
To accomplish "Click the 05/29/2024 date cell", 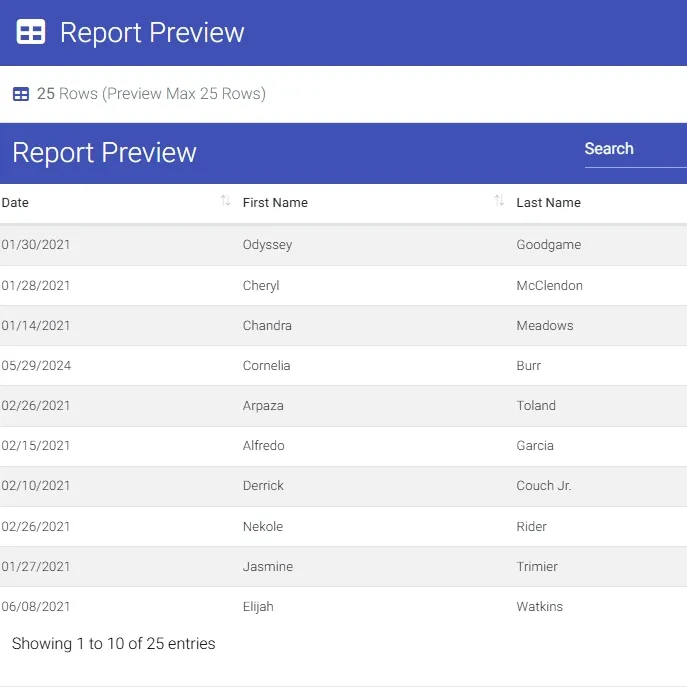I will click(36, 365).
